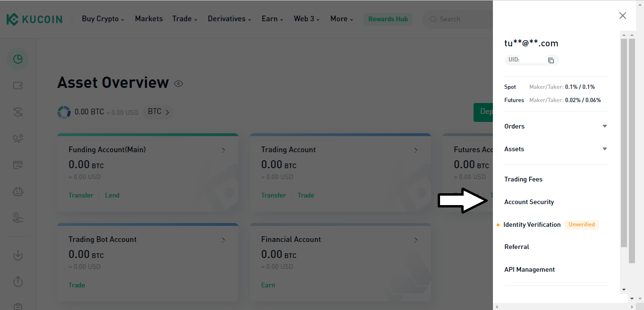Open the BTC currency selector
Screen dimensions: 644x310
point(158,112)
